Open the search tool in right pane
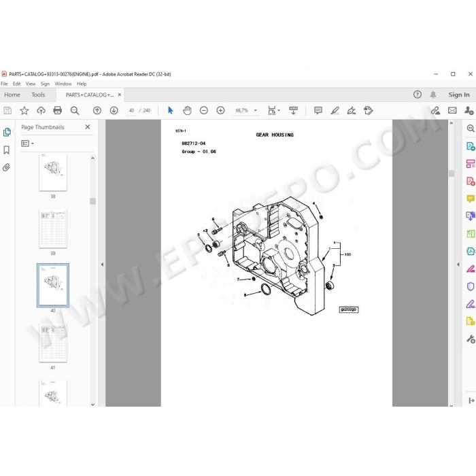This screenshot has height=476, width=476. click(x=471, y=129)
